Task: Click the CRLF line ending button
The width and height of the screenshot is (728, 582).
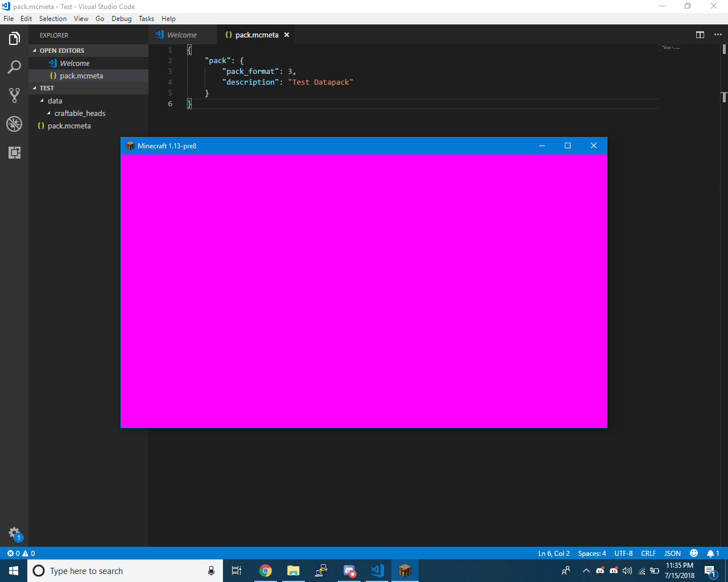Action: (x=648, y=553)
